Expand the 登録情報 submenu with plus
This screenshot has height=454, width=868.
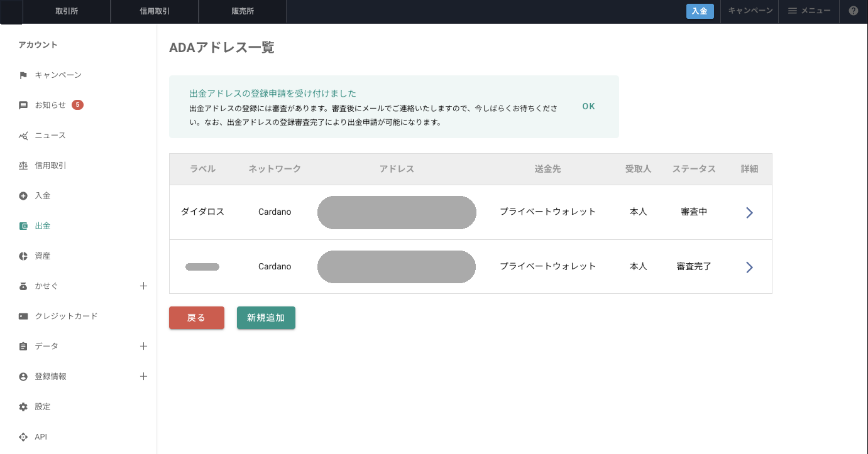tap(143, 376)
